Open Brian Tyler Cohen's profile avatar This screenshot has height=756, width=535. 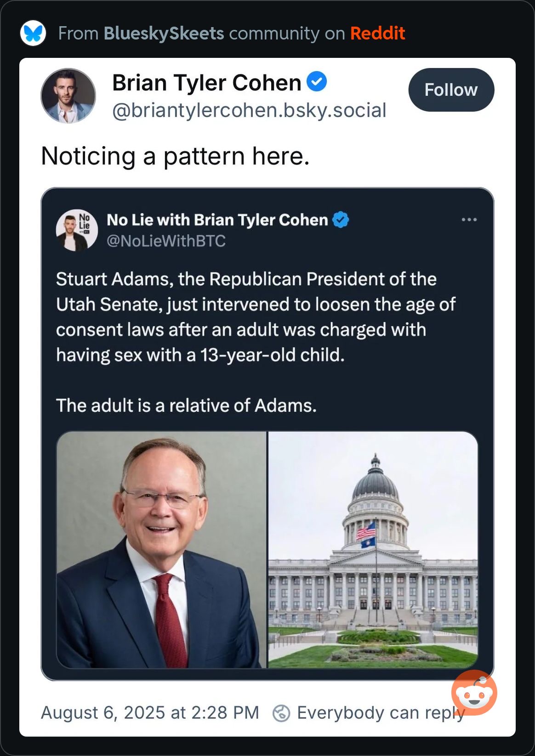tap(68, 96)
